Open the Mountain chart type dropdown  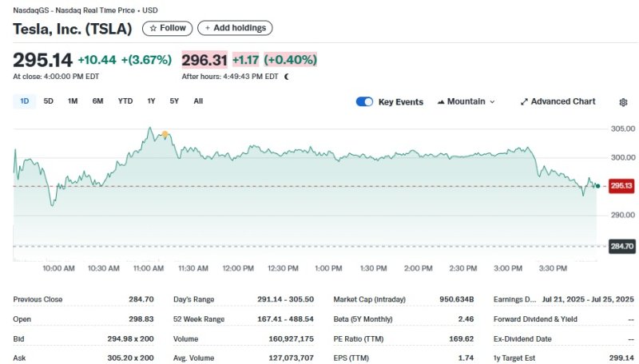tap(466, 102)
